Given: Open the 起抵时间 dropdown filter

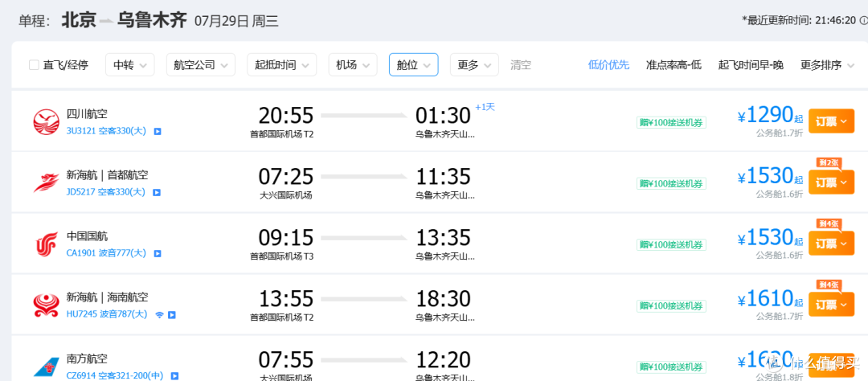Looking at the screenshot, I should (x=282, y=65).
